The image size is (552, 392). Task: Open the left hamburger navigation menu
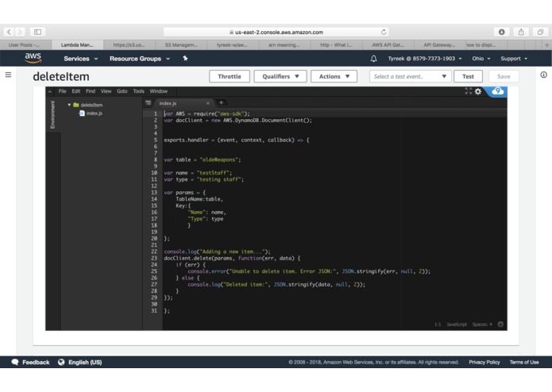point(8,75)
